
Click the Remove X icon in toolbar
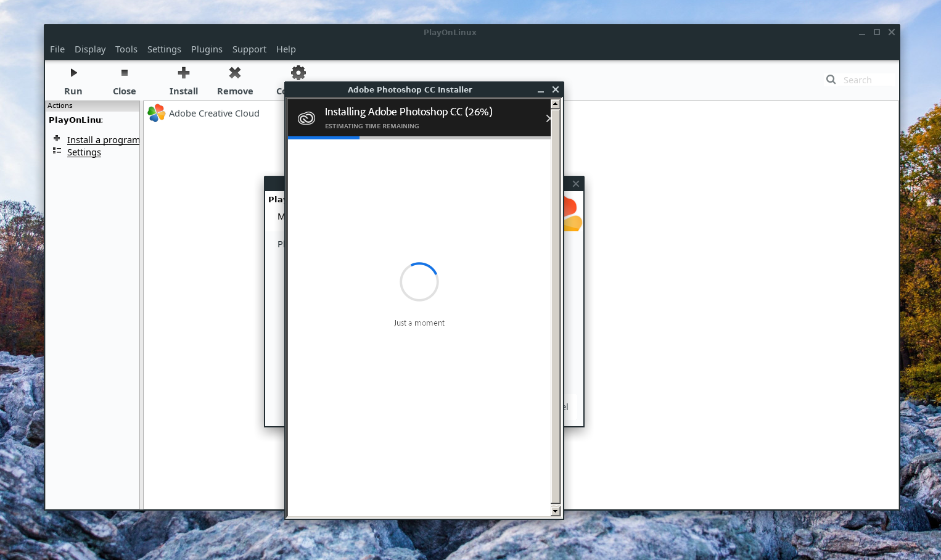click(x=235, y=73)
